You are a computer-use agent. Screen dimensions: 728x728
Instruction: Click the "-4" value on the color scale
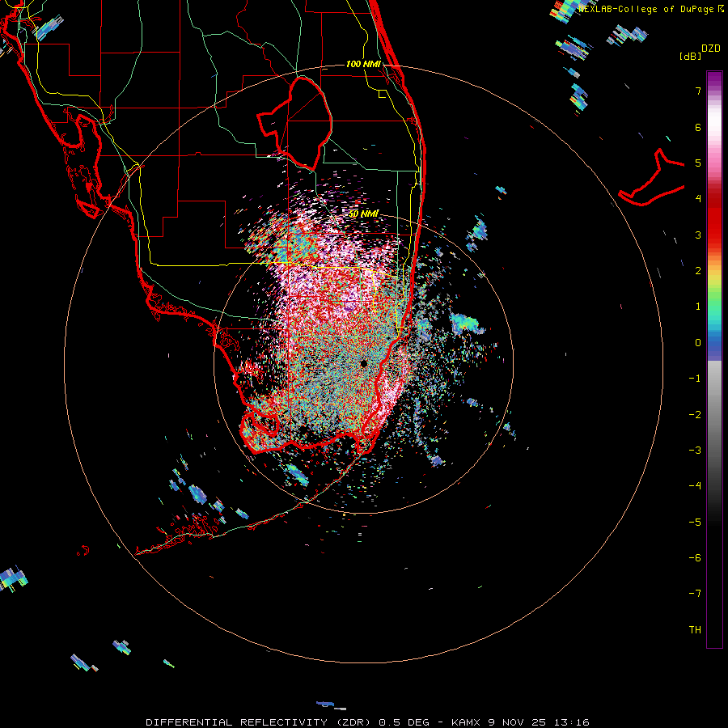(695, 486)
